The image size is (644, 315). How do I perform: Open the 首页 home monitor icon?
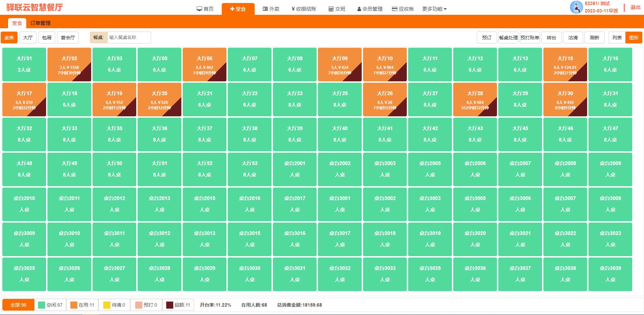pyautogui.click(x=199, y=9)
